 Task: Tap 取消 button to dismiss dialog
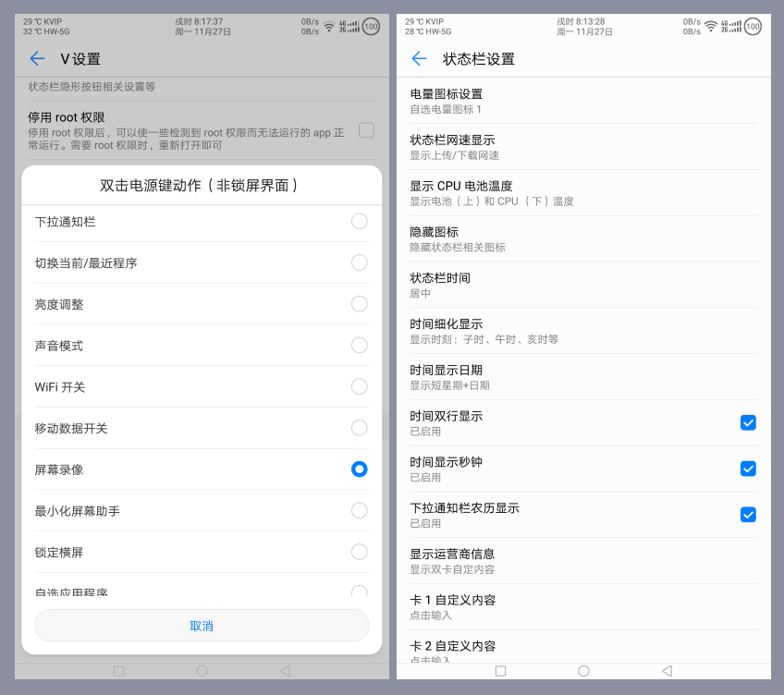click(202, 626)
